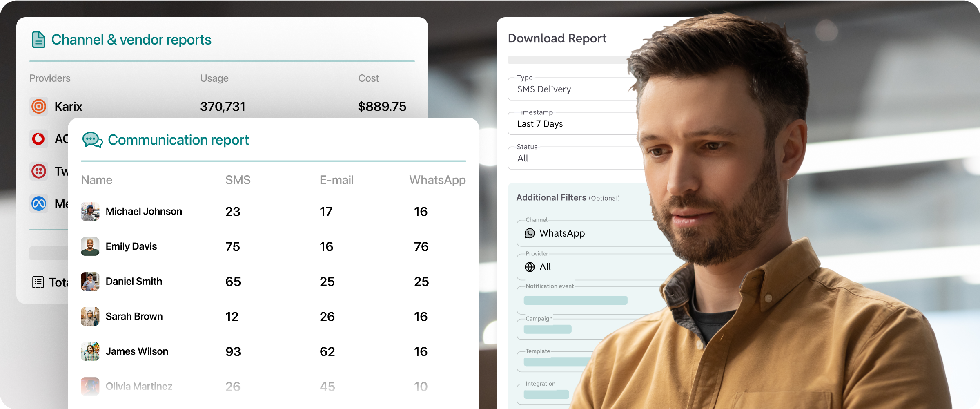Click Daniel Smith's avatar
Screen dimensions: 980x409
[x=90, y=282]
